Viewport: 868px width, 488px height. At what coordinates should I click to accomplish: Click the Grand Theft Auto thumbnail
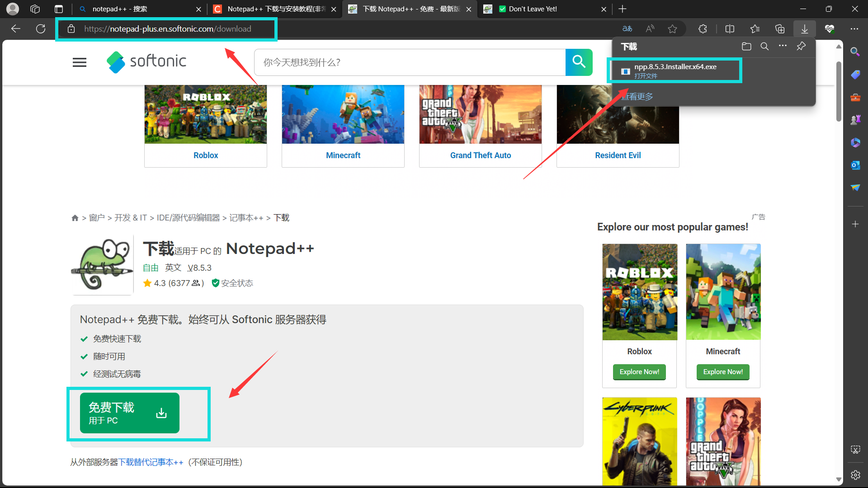[480, 114]
